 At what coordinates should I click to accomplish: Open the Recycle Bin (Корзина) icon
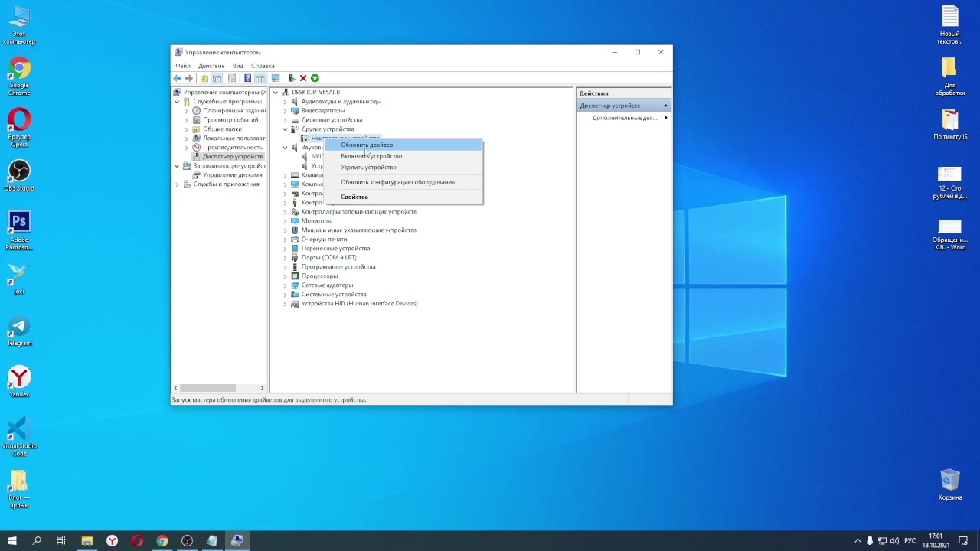[950, 484]
